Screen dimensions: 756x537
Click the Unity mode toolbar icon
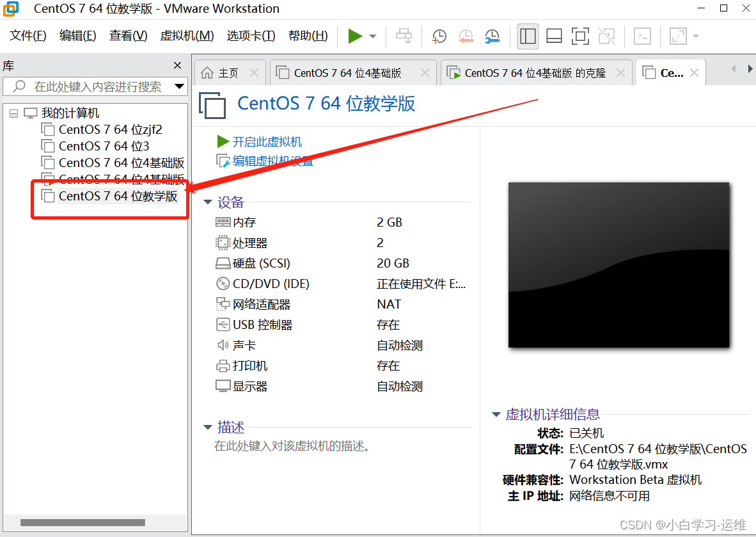click(x=606, y=36)
